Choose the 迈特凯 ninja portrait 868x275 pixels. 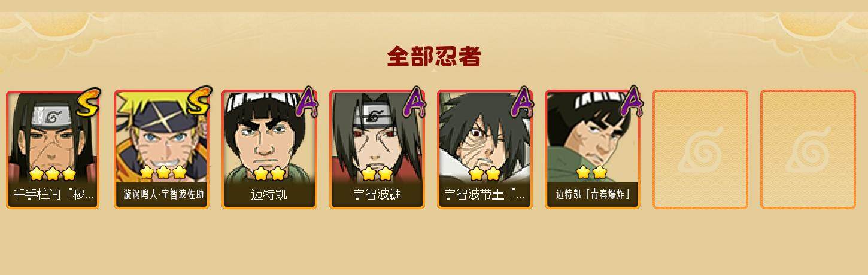(x=269, y=149)
